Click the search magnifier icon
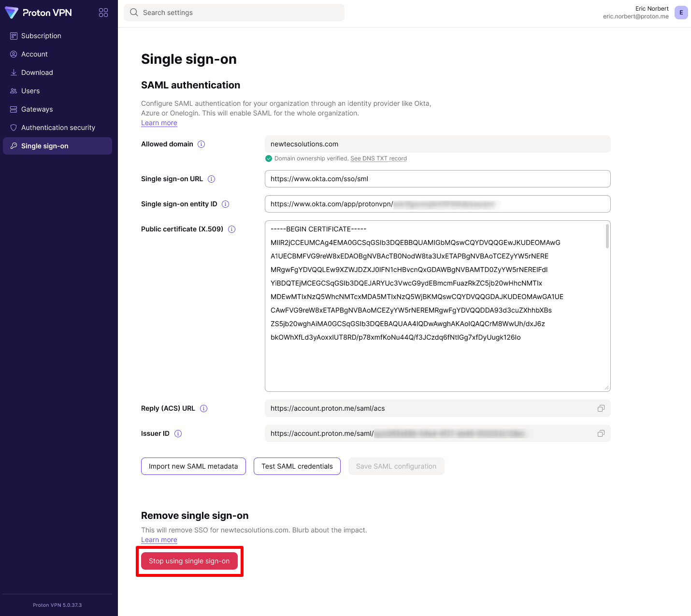 pos(134,13)
